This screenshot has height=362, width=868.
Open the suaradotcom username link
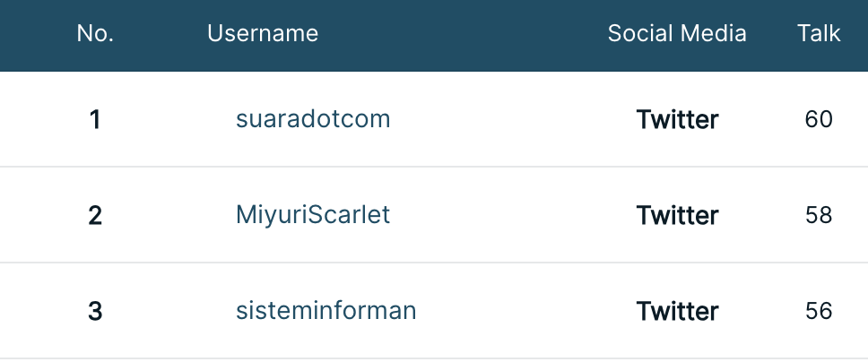(313, 119)
